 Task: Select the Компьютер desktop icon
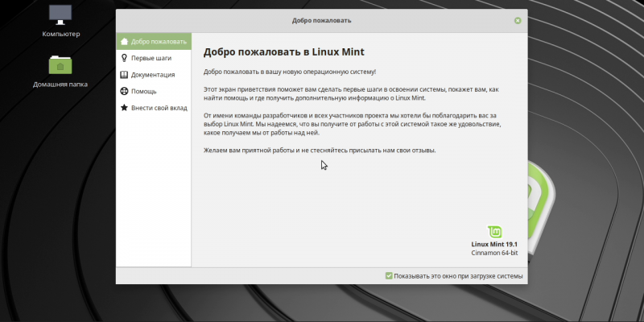coord(60,14)
